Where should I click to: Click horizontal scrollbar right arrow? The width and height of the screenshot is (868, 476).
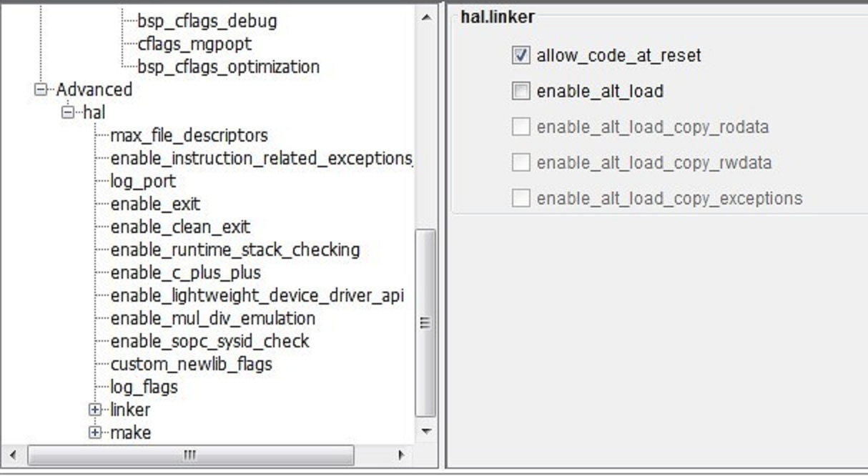point(402,455)
